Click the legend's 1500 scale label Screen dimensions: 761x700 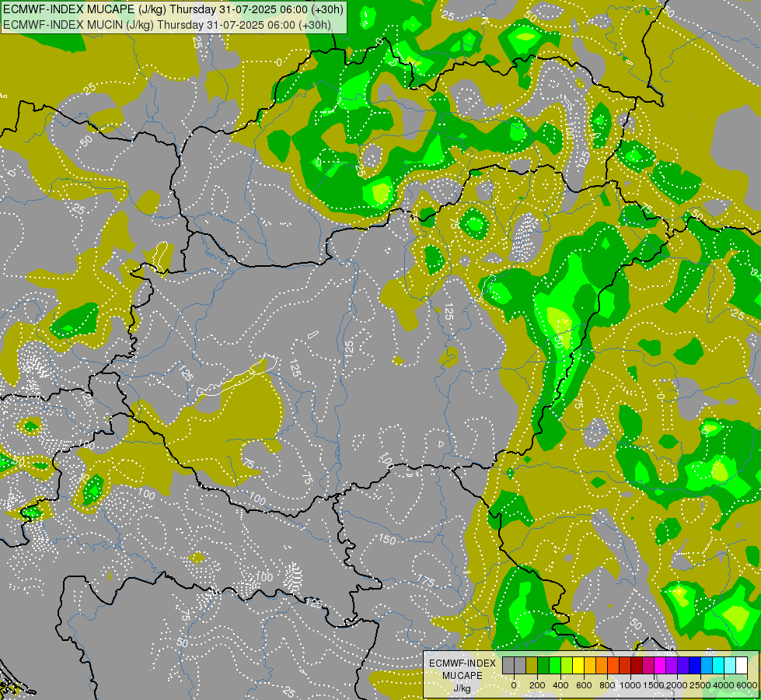click(x=654, y=685)
